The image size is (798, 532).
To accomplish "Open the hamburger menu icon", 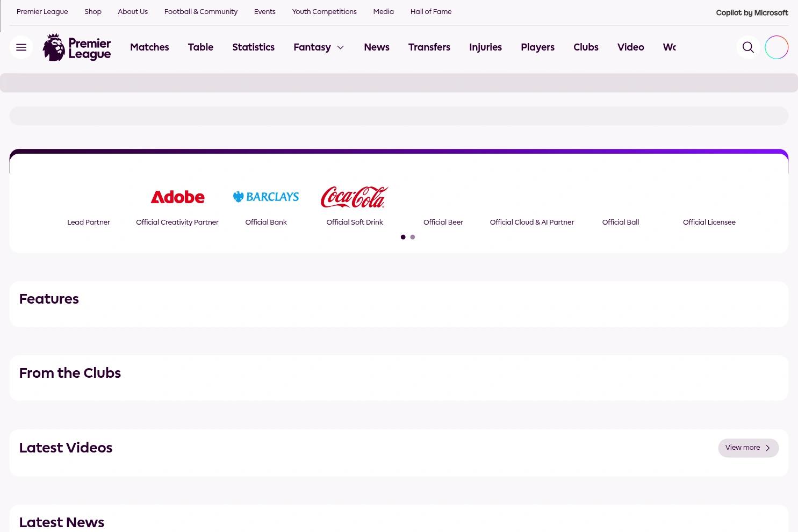I will click(x=21, y=47).
